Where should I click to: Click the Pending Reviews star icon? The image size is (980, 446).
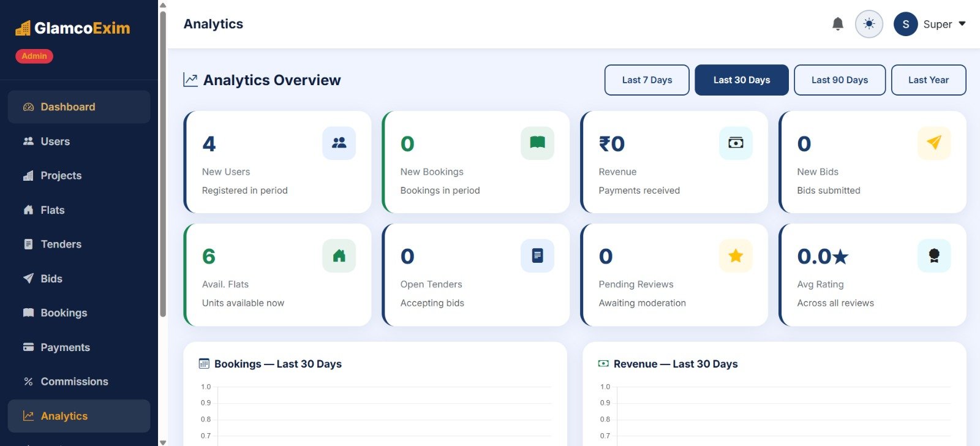click(x=736, y=255)
